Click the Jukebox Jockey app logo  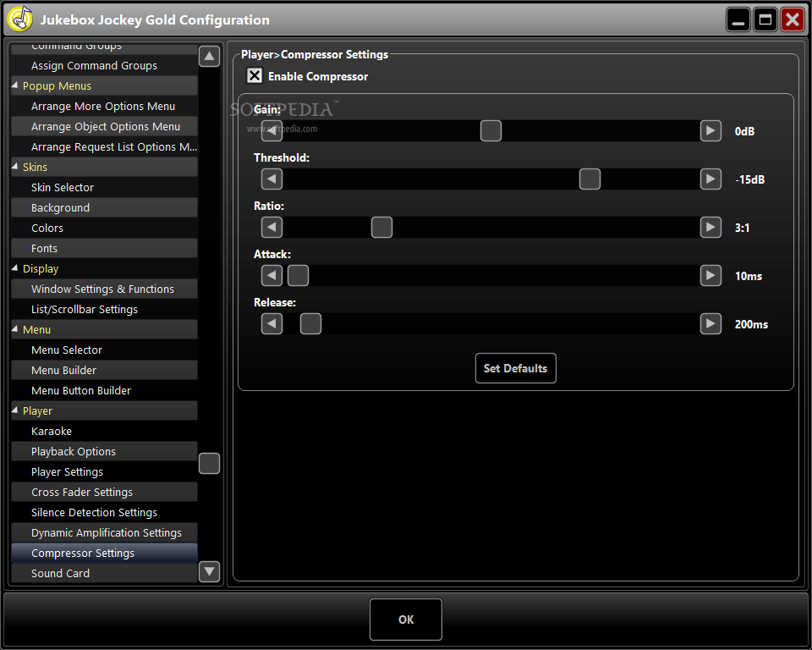[20, 19]
